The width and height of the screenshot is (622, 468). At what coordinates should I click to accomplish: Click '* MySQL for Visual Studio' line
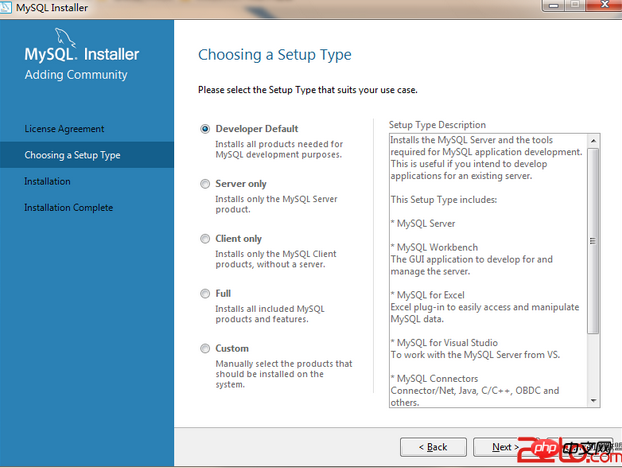point(444,343)
